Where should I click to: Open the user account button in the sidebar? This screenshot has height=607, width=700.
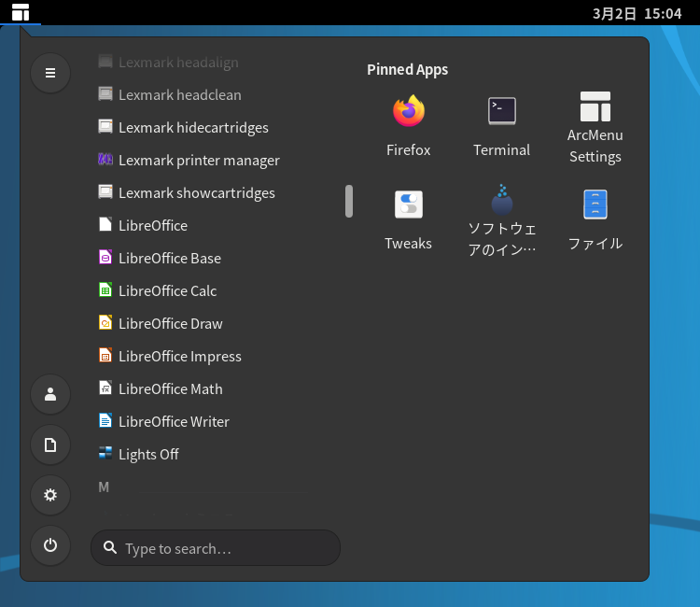50,394
